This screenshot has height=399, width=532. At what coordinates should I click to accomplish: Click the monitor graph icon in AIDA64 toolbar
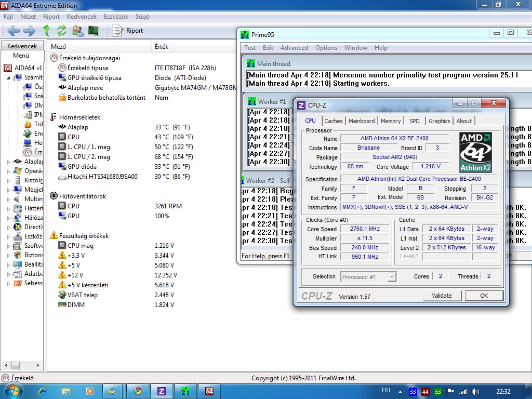94,31
